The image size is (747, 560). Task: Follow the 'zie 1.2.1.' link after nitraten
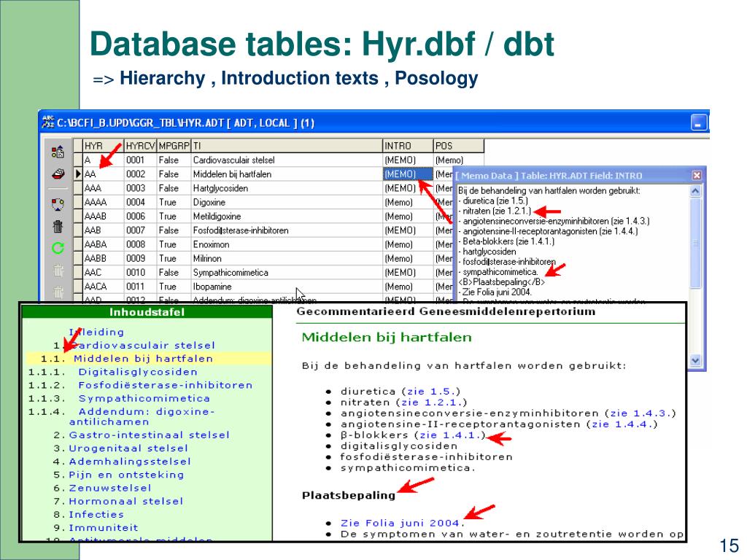coord(431,402)
